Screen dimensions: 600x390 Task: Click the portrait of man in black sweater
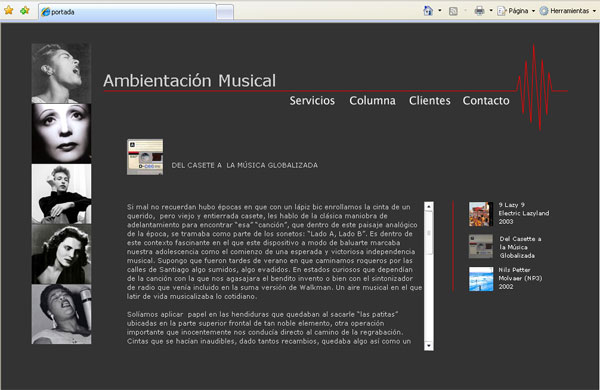coord(61,194)
